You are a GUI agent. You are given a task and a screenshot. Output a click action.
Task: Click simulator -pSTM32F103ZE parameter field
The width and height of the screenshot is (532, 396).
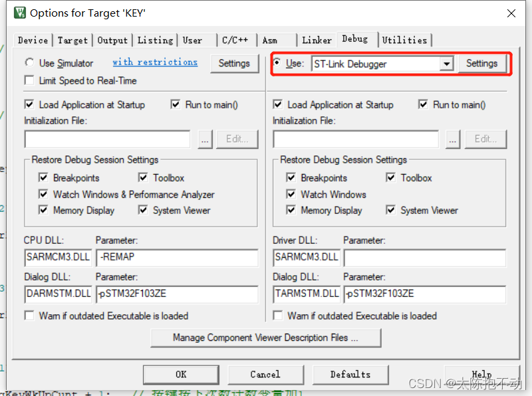coord(178,294)
